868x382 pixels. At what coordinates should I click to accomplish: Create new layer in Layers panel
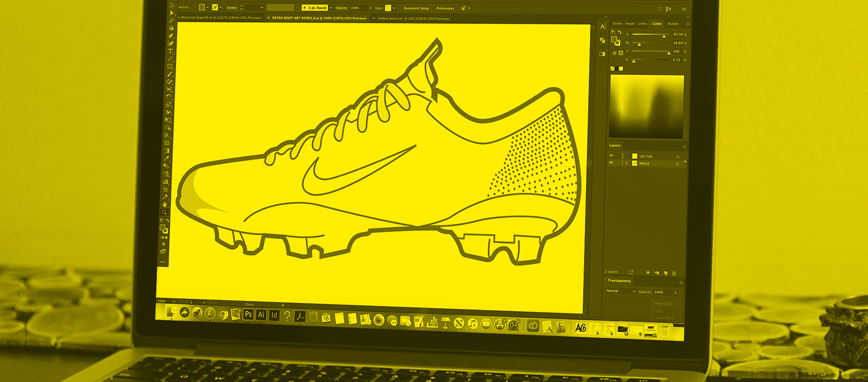(665, 273)
